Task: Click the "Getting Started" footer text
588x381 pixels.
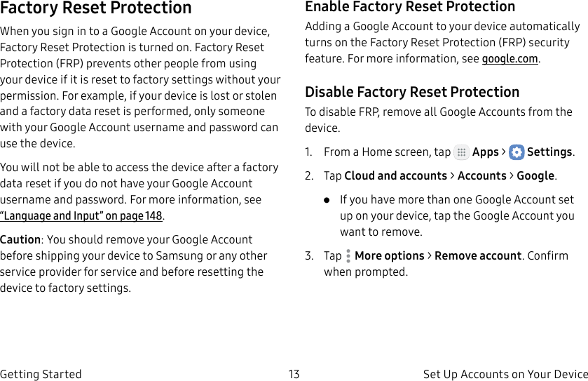Action: click(41, 374)
